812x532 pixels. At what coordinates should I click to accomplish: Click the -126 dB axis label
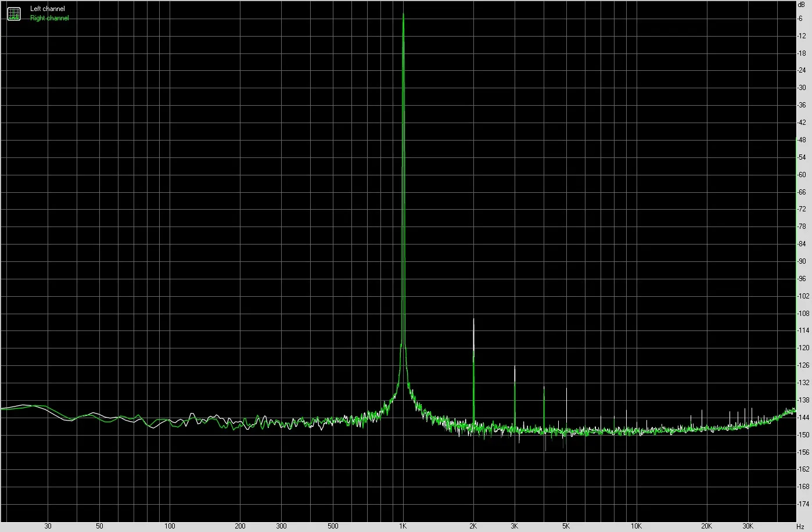click(803, 365)
